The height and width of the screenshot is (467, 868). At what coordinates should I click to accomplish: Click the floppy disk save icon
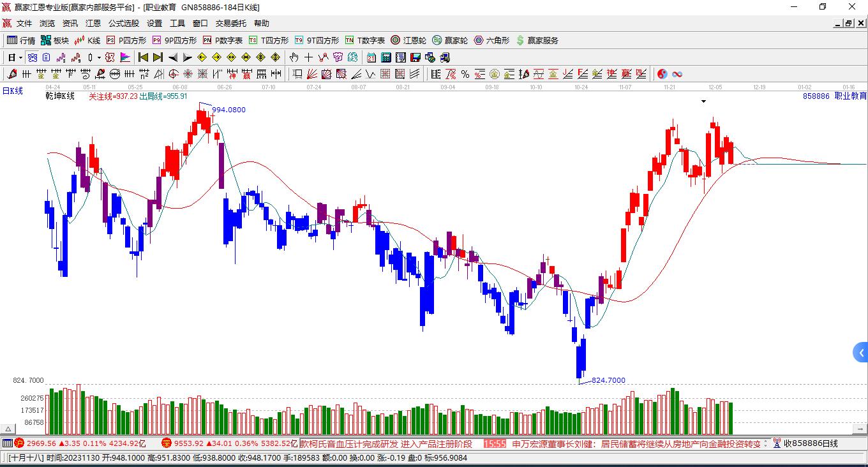pos(415,57)
